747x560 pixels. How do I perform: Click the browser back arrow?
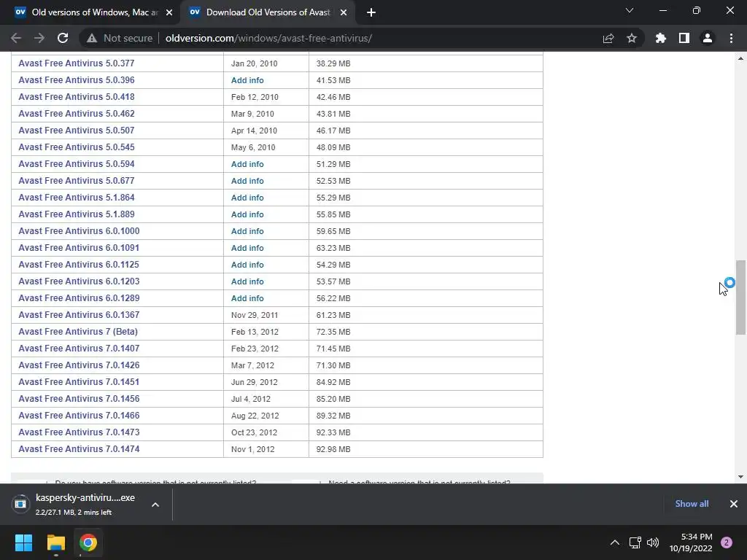click(x=16, y=38)
